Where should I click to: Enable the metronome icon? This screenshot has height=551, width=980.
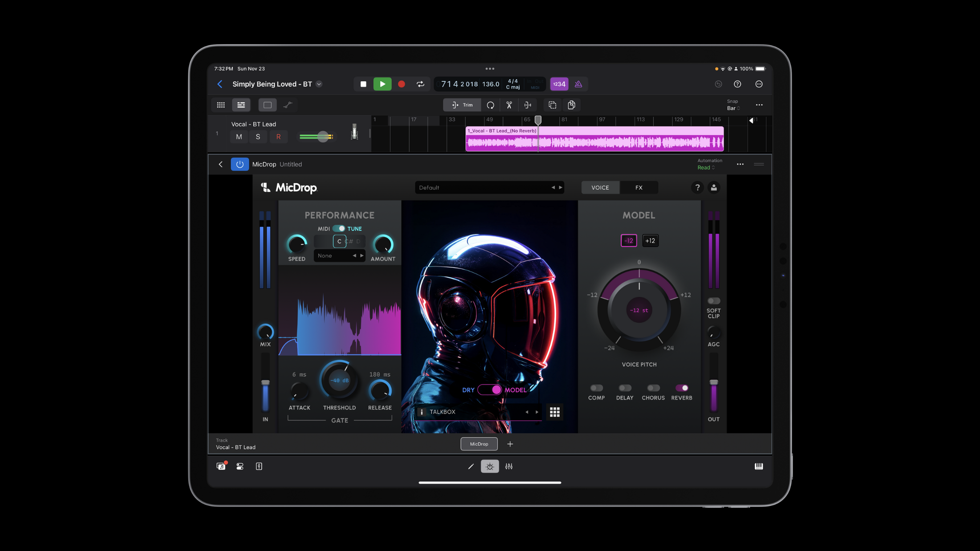click(x=578, y=84)
